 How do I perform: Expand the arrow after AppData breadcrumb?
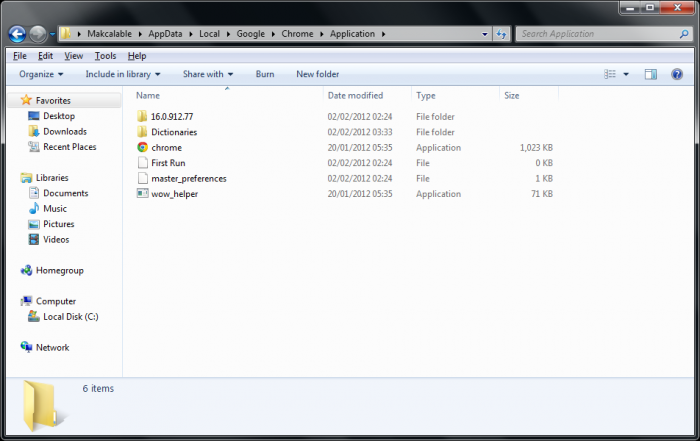191,34
